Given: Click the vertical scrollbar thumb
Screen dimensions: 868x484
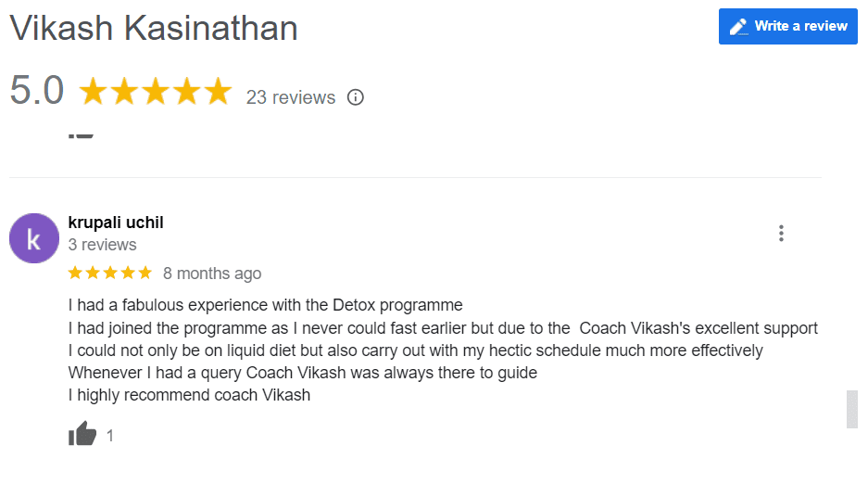Looking at the screenshot, I should point(852,409).
